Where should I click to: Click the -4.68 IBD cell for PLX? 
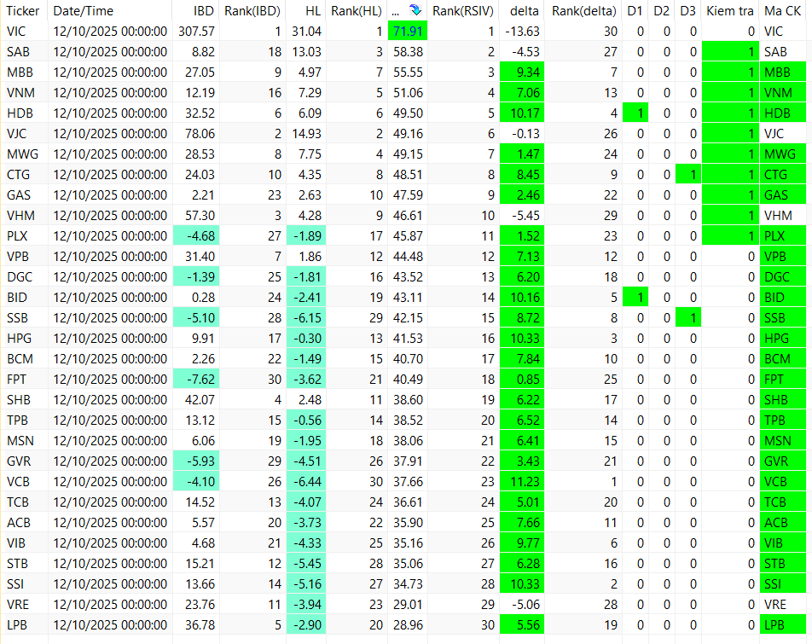pyautogui.click(x=196, y=235)
